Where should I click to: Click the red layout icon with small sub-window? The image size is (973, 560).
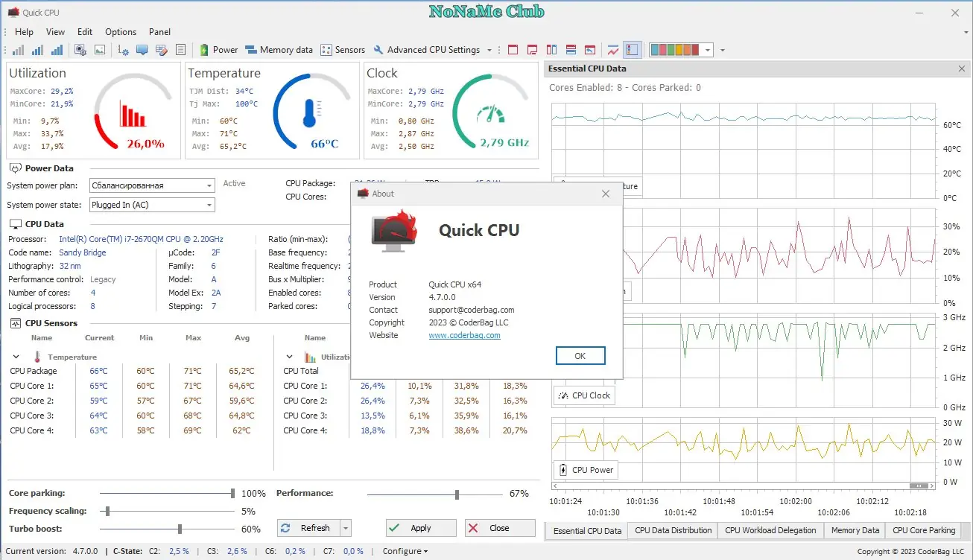tap(532, 50)
